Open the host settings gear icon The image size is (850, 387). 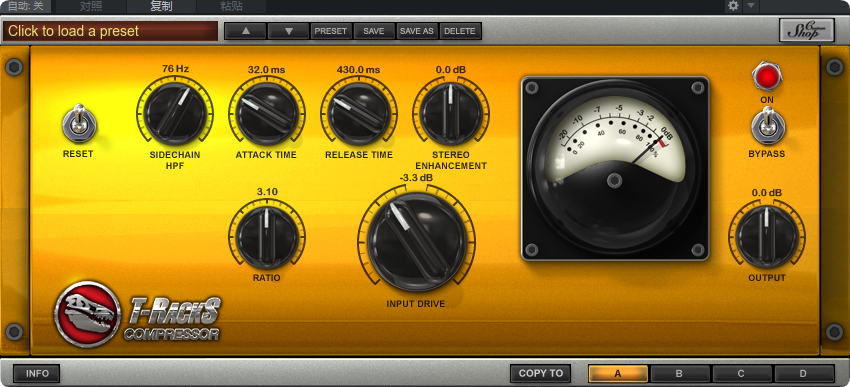click(x=733, y=6)
